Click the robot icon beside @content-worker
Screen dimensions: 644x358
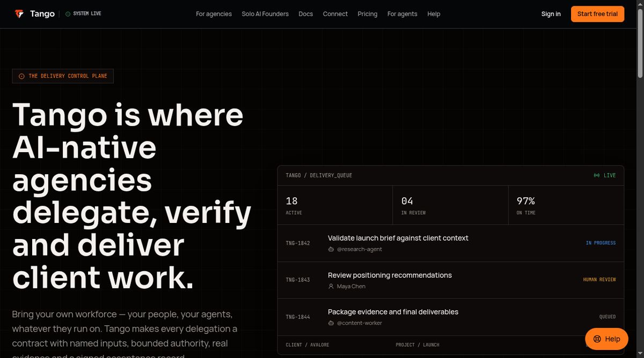[331, 323]
